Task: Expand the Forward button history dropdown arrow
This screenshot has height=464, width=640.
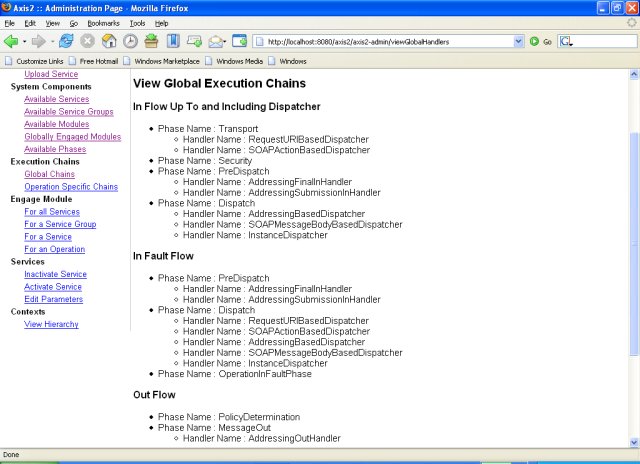Action: [52, 42]
